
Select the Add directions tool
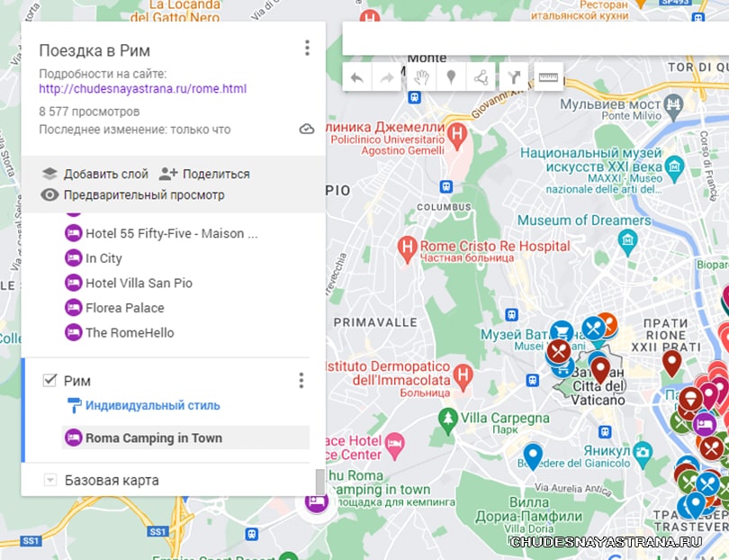514,77
